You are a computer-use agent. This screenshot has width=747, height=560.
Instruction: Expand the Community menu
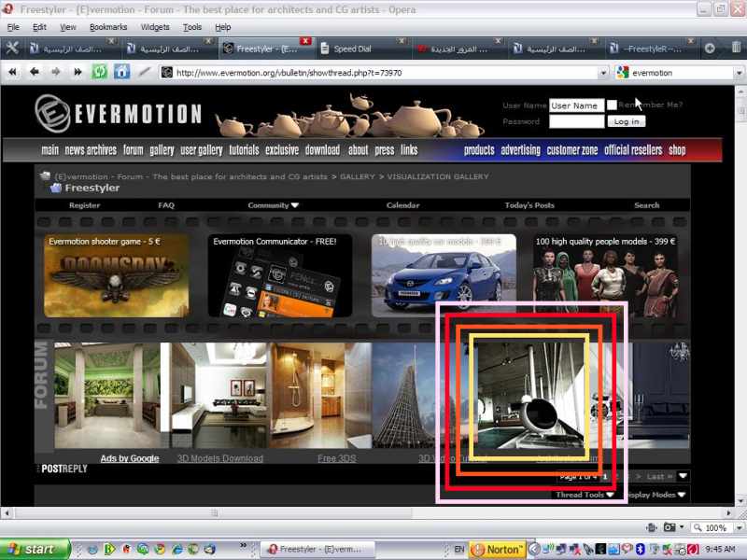click(273, 205)
